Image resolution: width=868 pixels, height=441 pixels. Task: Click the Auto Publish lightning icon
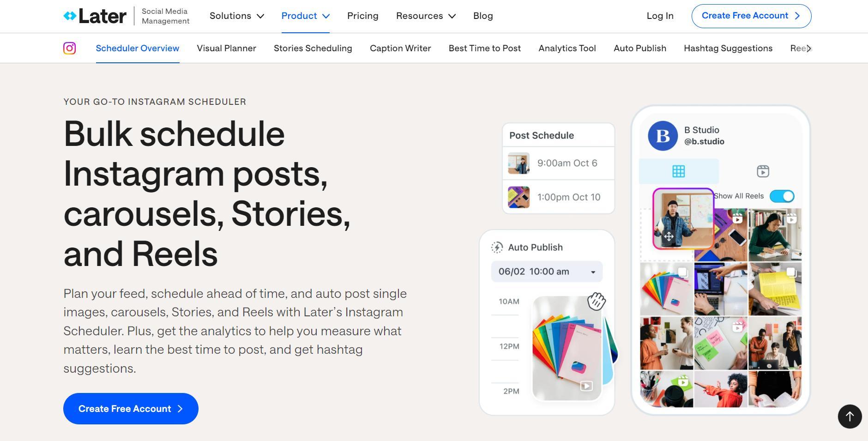coord(497,248)
